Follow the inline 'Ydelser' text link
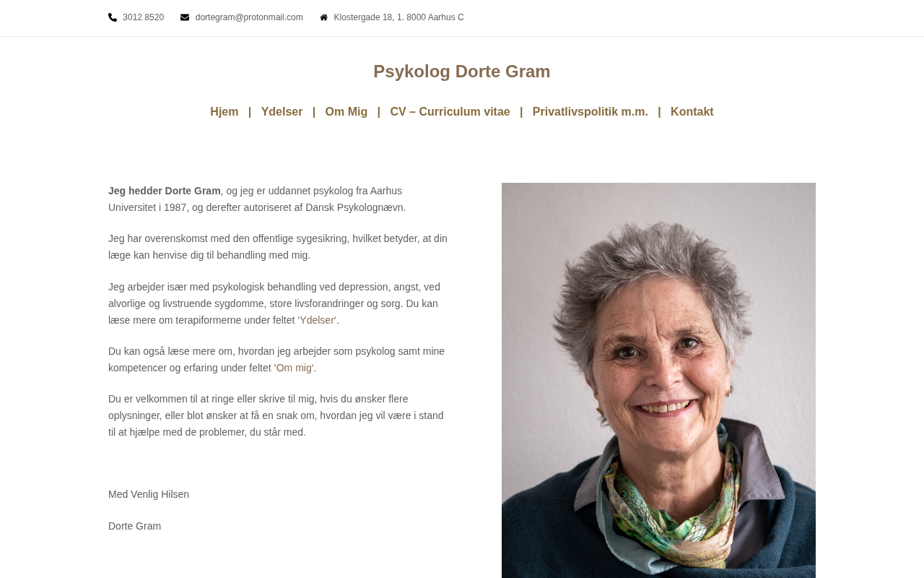This screenshot has width=924, height=578. pyautogui.click(x=317, y=320)
